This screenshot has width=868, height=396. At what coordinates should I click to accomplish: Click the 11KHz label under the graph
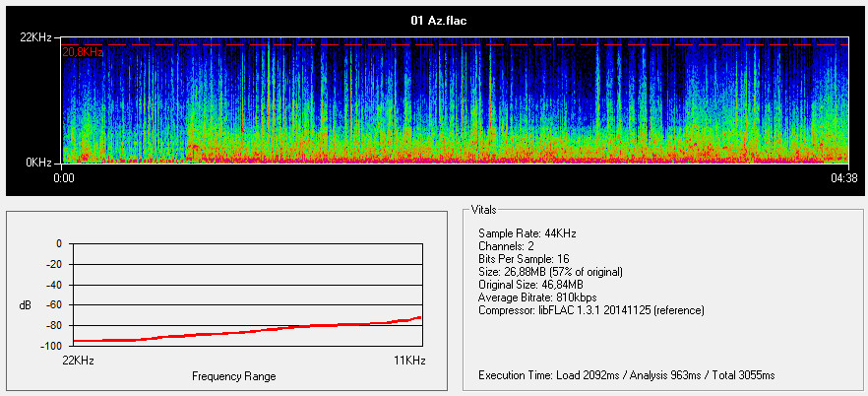[408, 362]
